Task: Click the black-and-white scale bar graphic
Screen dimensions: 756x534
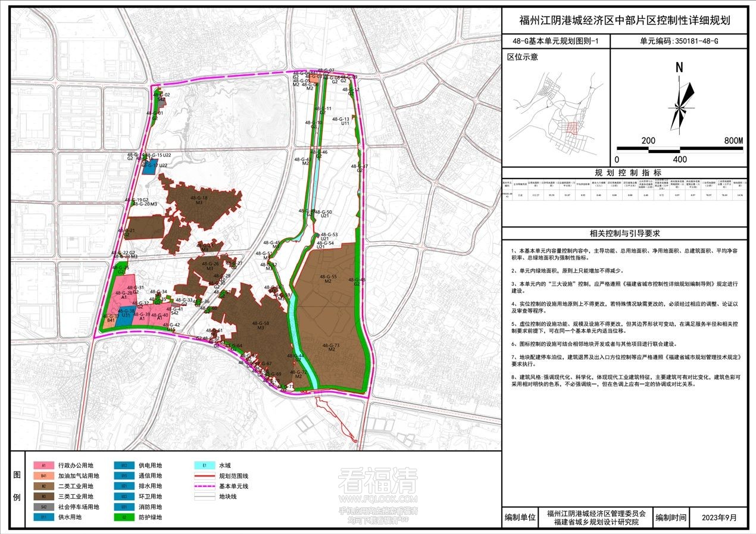Action: pyautogui.click(x=679, y=149)
